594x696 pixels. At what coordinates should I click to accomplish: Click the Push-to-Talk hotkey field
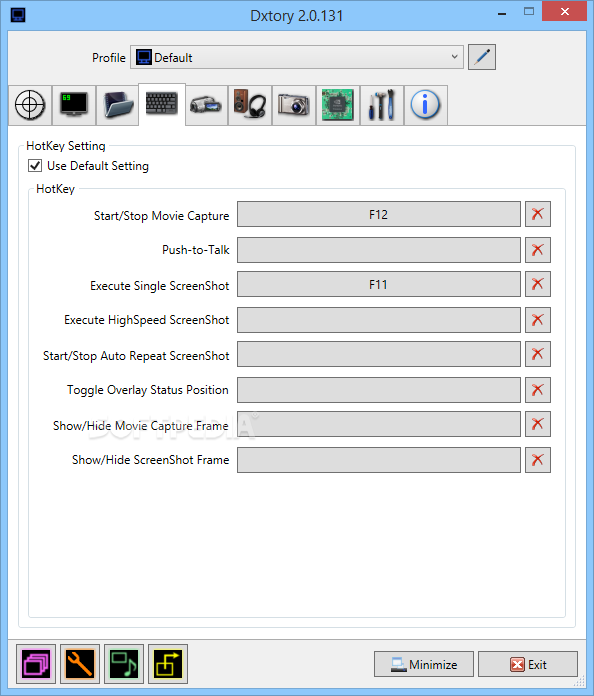pos(379,250)
